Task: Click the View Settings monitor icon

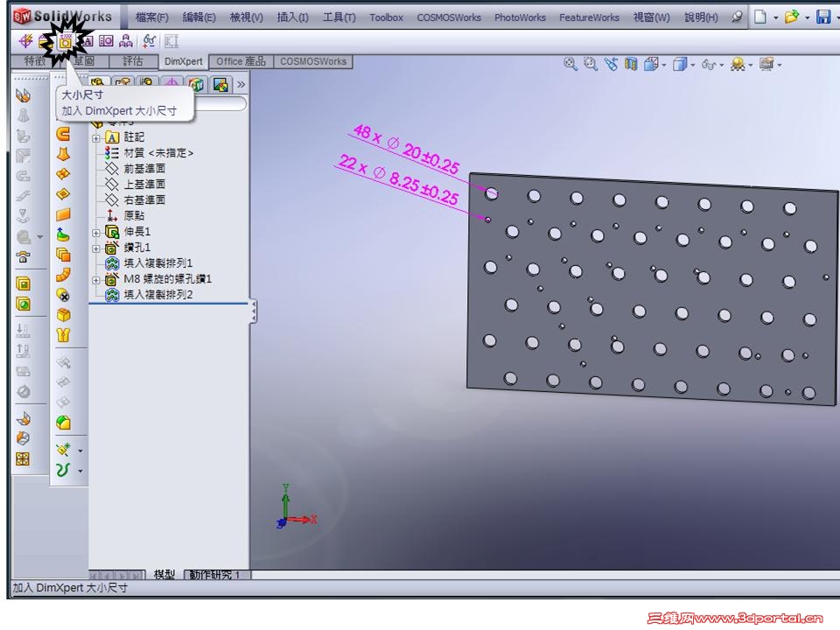Action: [x=766, y=64]
